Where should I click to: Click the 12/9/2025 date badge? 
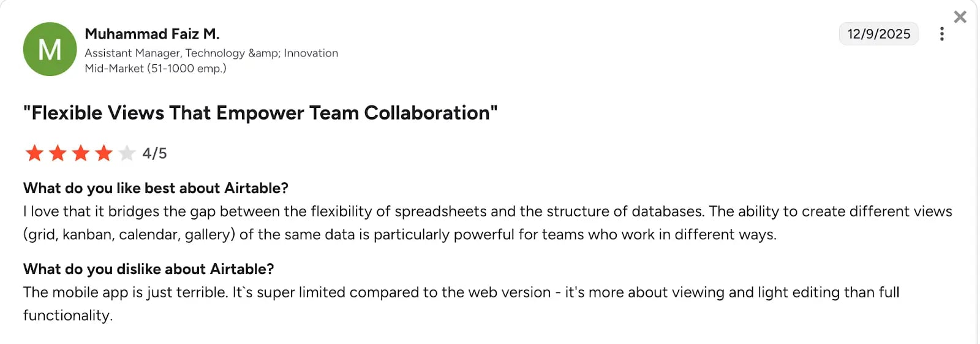pos(878,34)
